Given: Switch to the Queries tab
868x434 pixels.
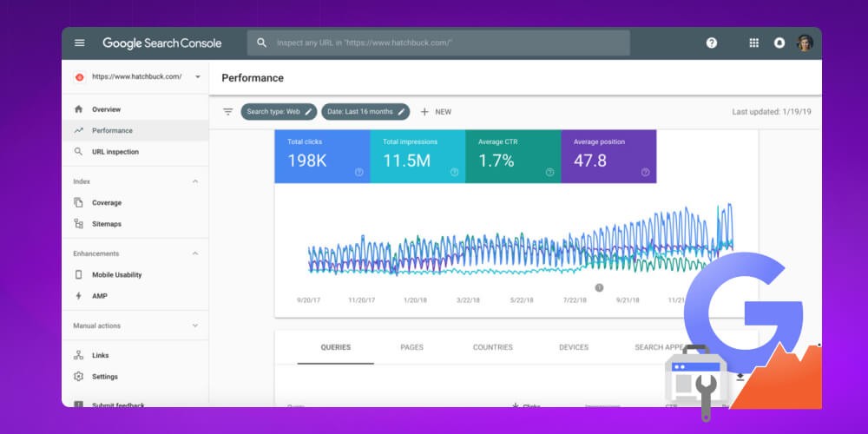Looking at the screenshot, I should (x=335, y=348).
